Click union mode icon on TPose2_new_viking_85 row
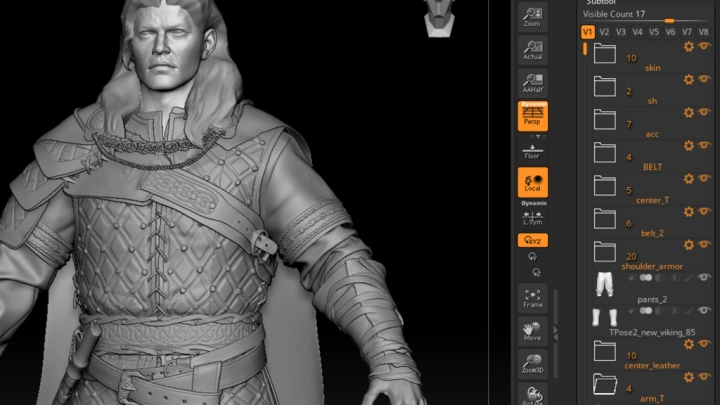720x405 pixels. pos(646,311)
